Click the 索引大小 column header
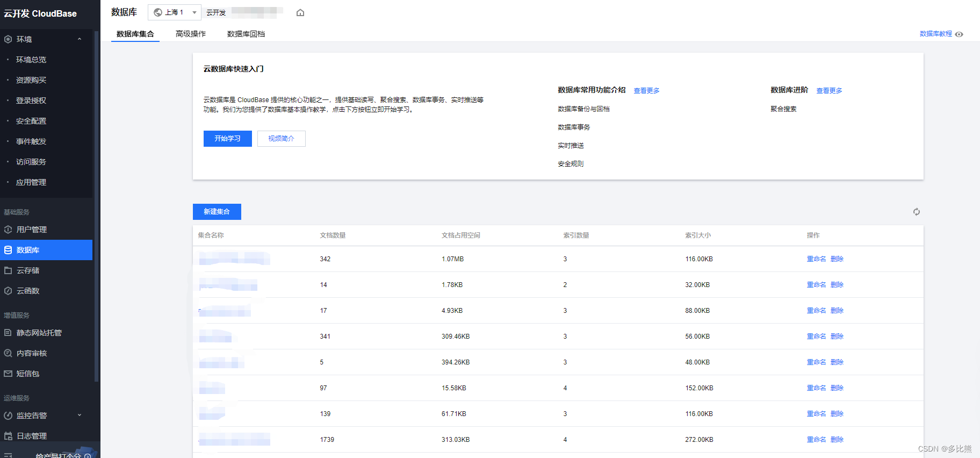Viewport: 980px width, 458px height. click(x=698, y=235)
